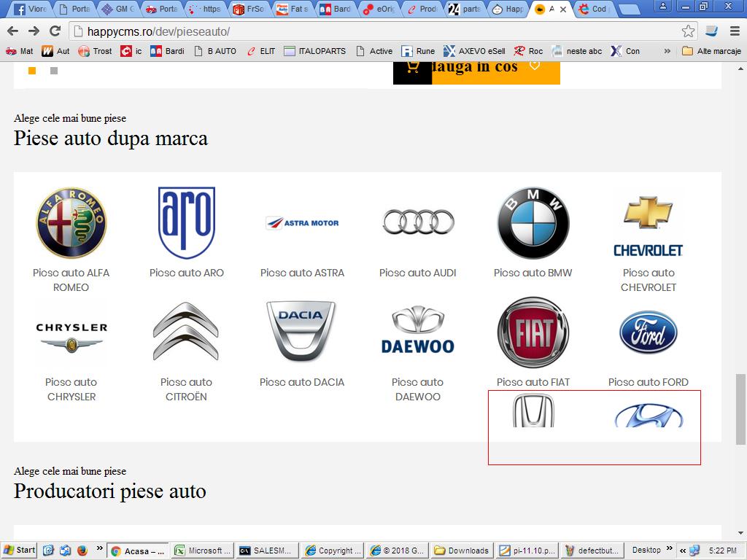
Task: Reload the current page
Action: tap(55, 31)
